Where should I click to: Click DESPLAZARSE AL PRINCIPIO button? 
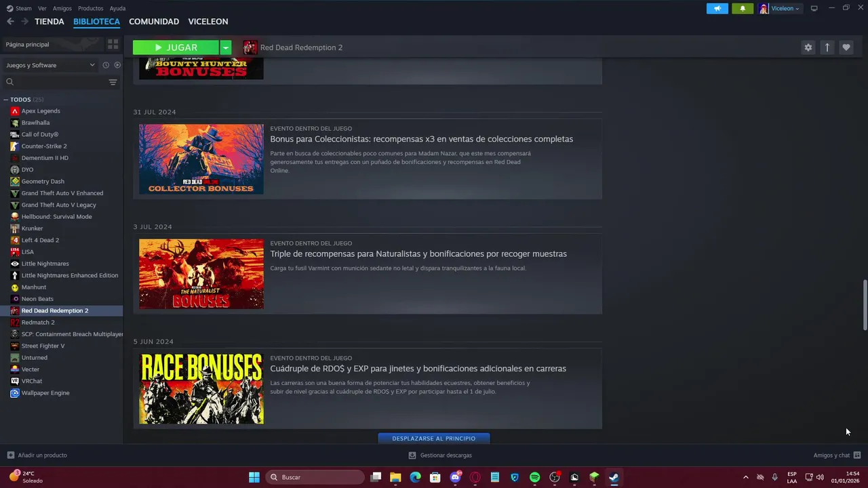click(x=434, y=439)
